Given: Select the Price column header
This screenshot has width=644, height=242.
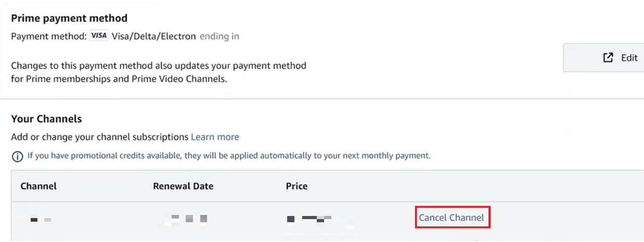Looking at the screenshot, I should pos(297,186).
